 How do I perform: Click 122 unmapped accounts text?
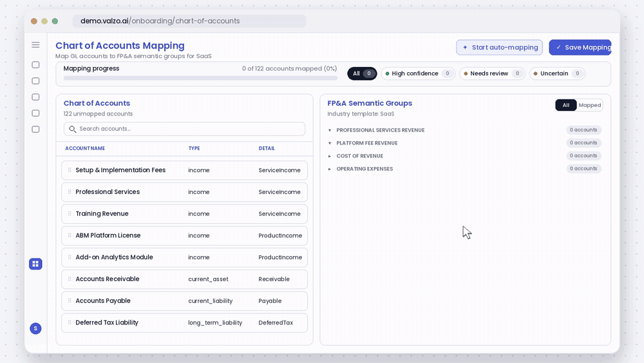tap(98, 114)
